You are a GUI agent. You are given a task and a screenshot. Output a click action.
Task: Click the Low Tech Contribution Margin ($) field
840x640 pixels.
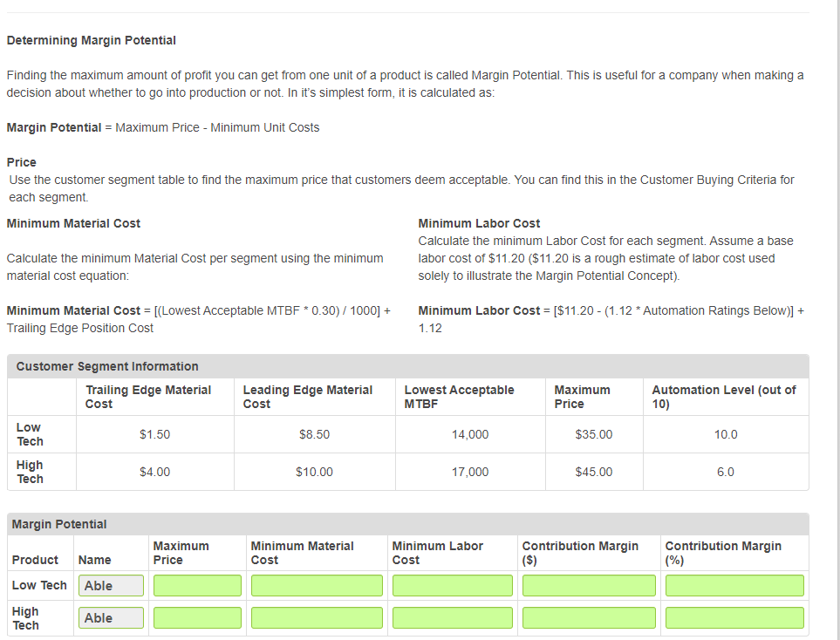[x=588, y=585]
